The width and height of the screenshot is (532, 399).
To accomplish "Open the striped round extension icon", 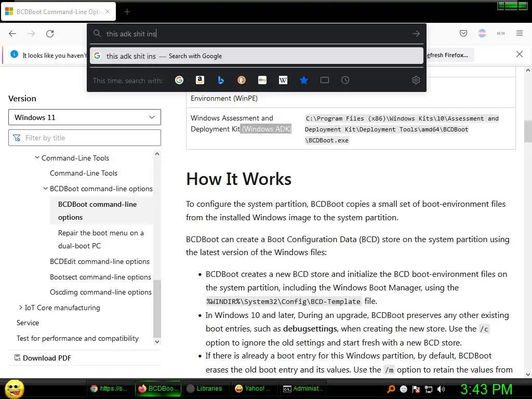I will click(x=482, y=33).
